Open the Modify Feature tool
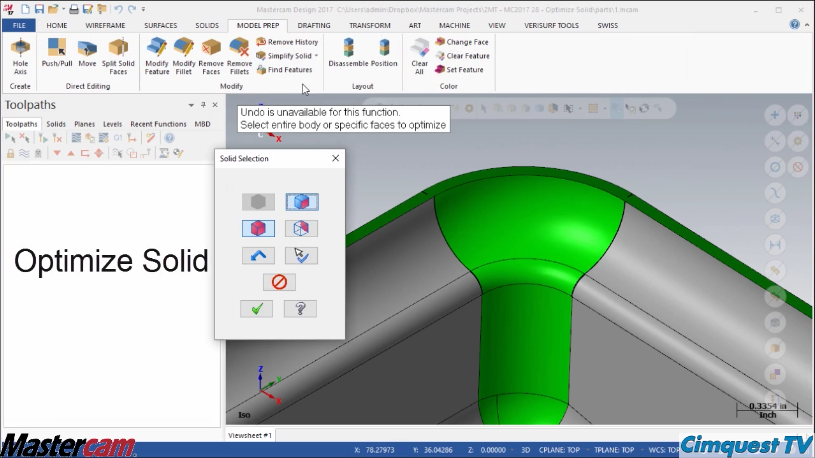This screenshot has width=815, height=458. pyautogui.click(x=156, y=56)
